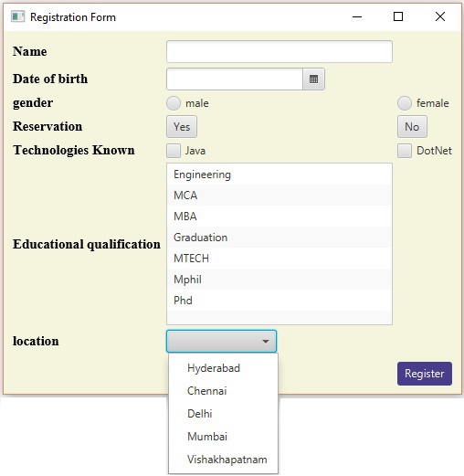Select MTECH in the qualification list

click(279, 259)
